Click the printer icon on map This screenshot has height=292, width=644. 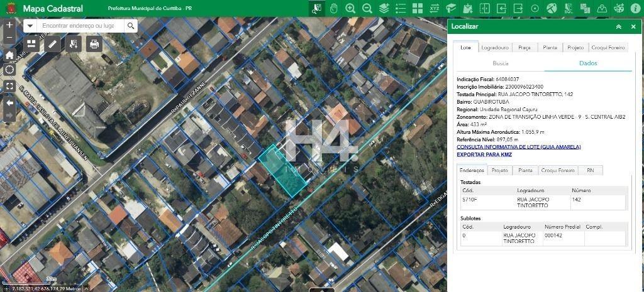[94, 44]
